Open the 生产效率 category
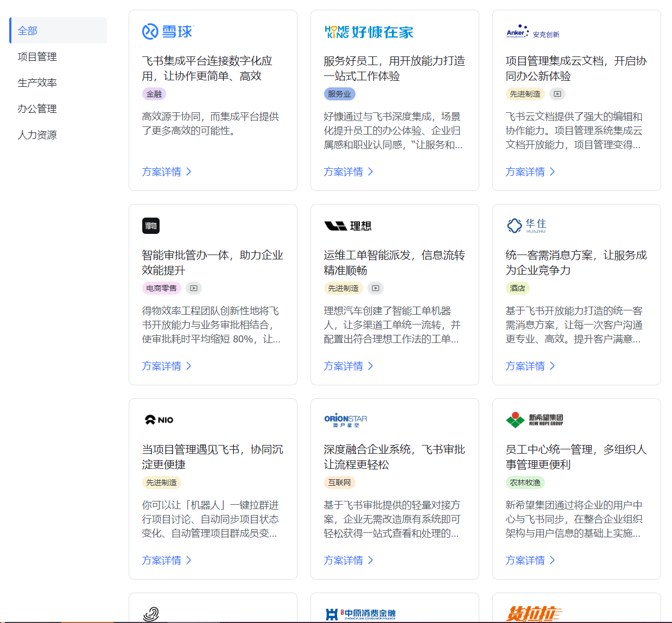 [x=37, y=83]
